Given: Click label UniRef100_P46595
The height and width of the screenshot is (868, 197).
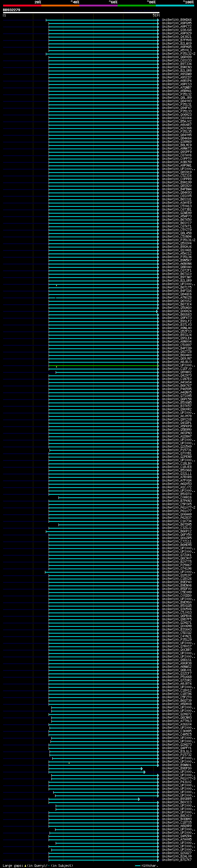Looking at the screenshot, I should pyautogui.click(x=176, y=389).
